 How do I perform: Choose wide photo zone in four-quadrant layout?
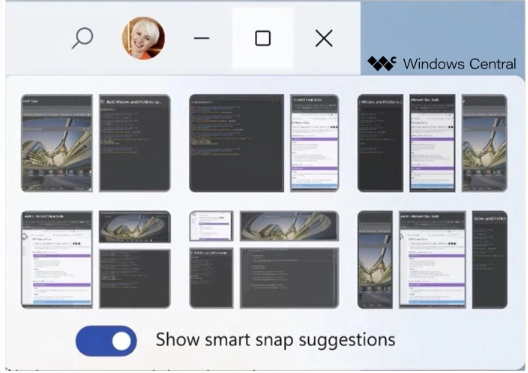coord(289,226)
